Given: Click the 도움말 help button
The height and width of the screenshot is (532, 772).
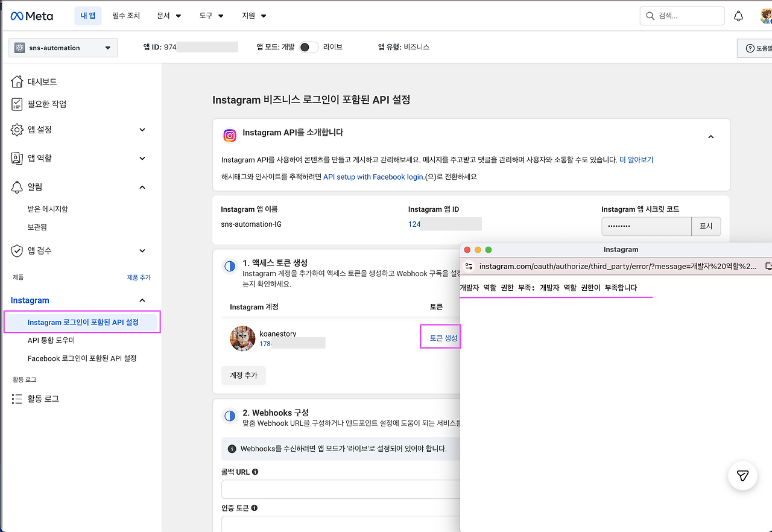Looking at the screenshot, I should [756, 48].
